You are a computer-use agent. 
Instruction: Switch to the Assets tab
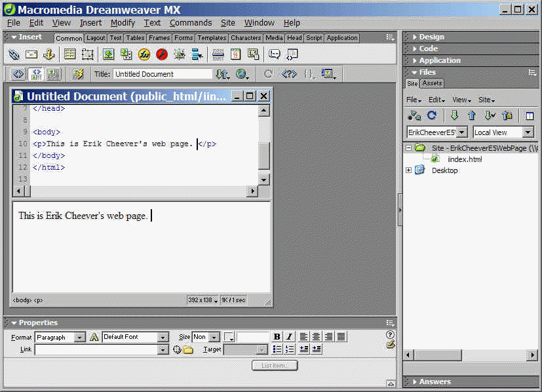[x=432, y=83]
